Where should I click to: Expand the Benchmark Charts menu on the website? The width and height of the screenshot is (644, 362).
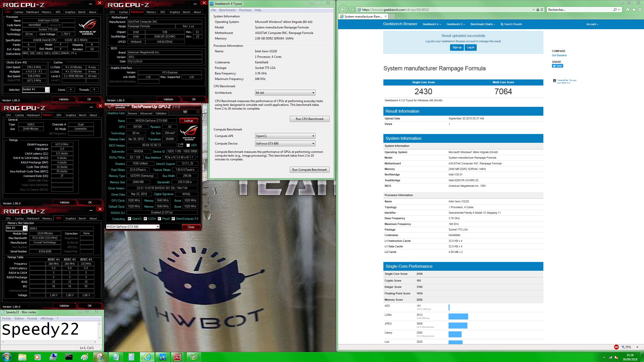click(482, 24)
